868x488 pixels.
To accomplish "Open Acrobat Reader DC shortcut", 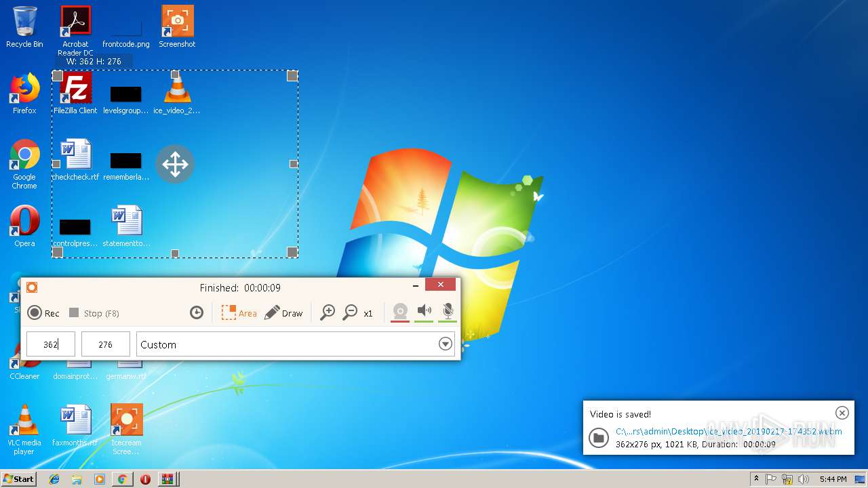I will pyautogui.click(x=75, y=31).
